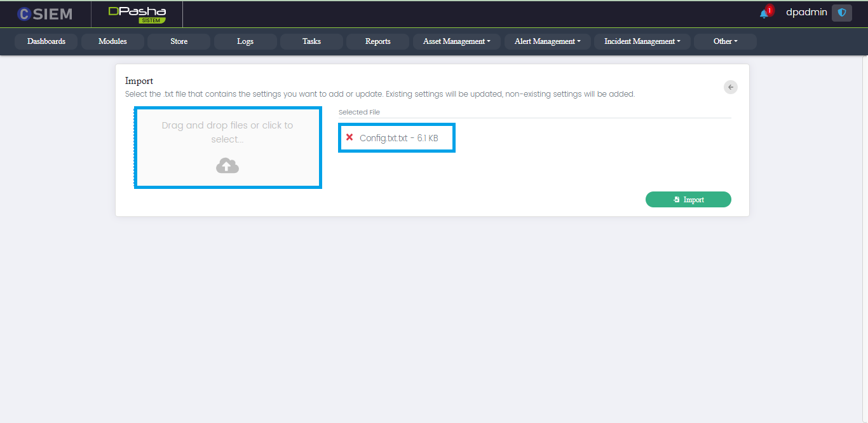Go back using the arrow icon
The image size is (868, 423).
click(x=731, y=87)
